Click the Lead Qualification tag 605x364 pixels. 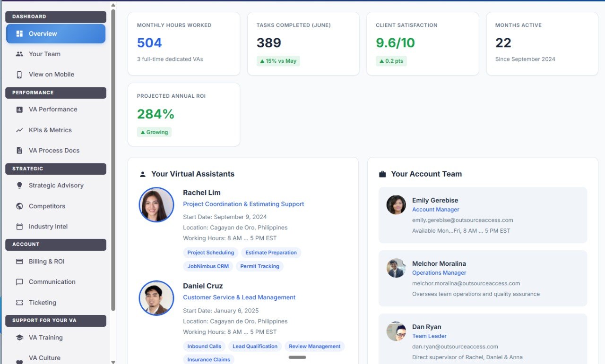click(255, 347)
